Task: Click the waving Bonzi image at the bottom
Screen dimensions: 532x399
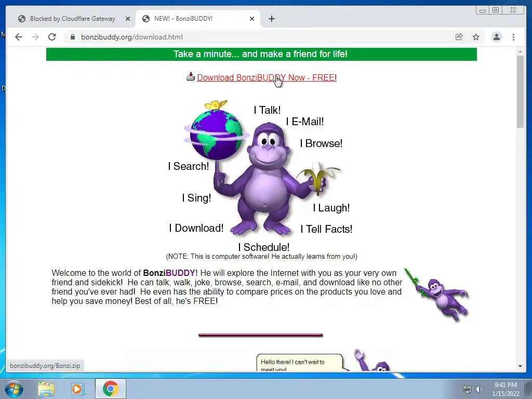Action: click(371, 360)
